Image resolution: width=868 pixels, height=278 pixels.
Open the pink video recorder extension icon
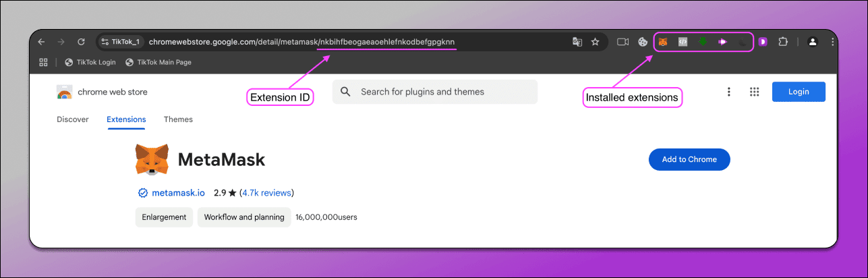[722, 42]
